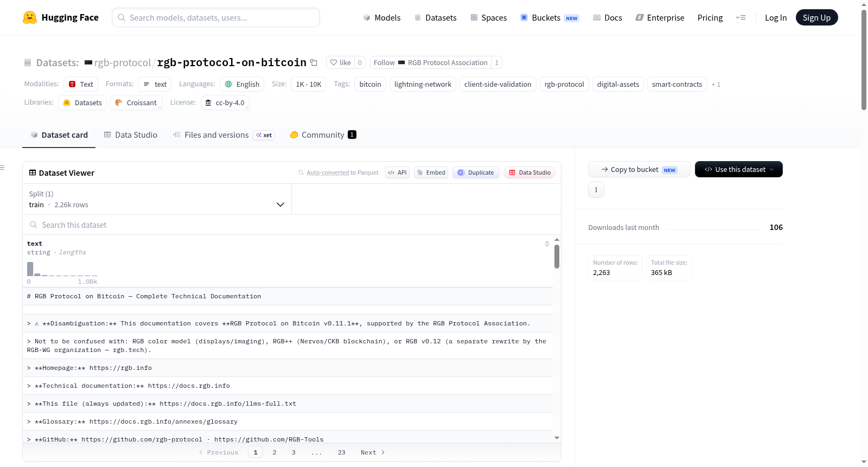Viewport: 868px width, 467px height.
Task: Select the lightning-network tag
Action: 423,84
